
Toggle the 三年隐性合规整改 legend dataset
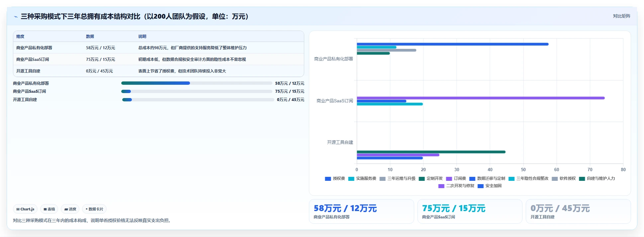click(528, 178)
